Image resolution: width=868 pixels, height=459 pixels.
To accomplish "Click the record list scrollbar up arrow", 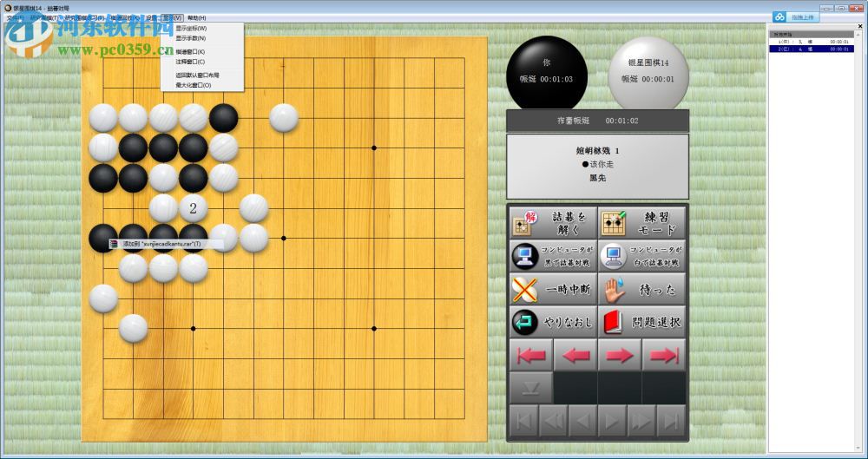I will [858, 35].
